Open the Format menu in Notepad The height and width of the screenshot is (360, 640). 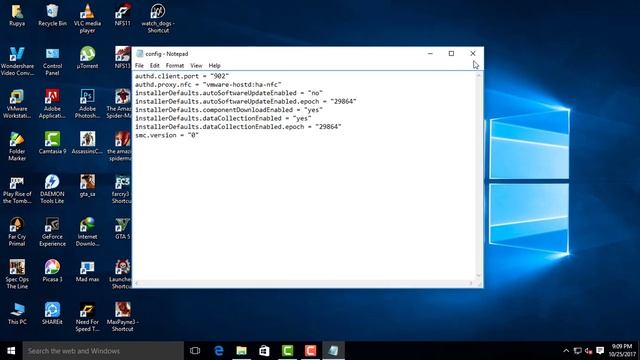click(x=175, y=65)
